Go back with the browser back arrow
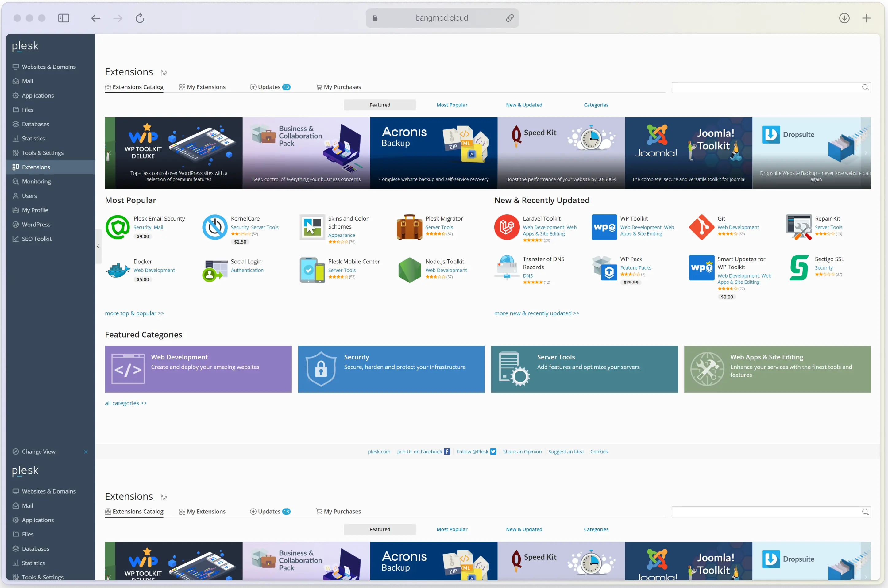888x588 pixels. [x=96, y=18]
